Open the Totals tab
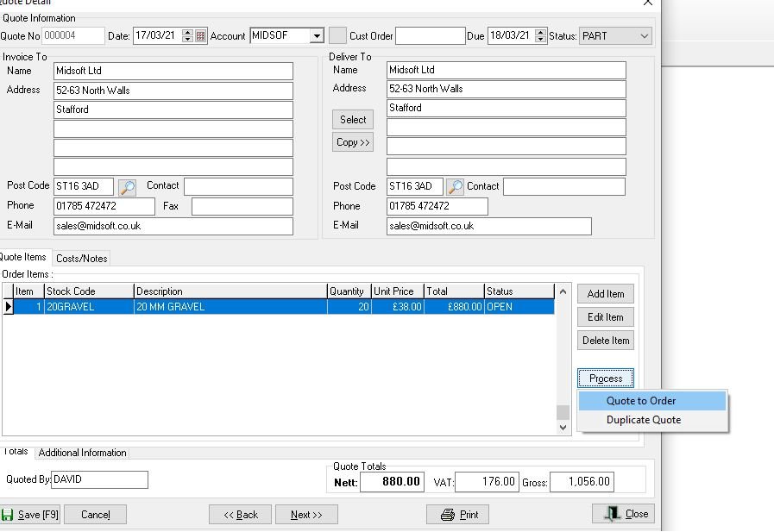Image resolution: width=774 pixels, height=532 pixels. click(16, 452)
